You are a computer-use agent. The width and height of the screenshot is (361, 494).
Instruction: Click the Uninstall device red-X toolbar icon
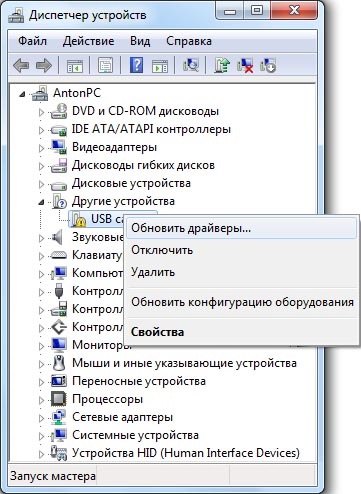(x=245, y=65)
